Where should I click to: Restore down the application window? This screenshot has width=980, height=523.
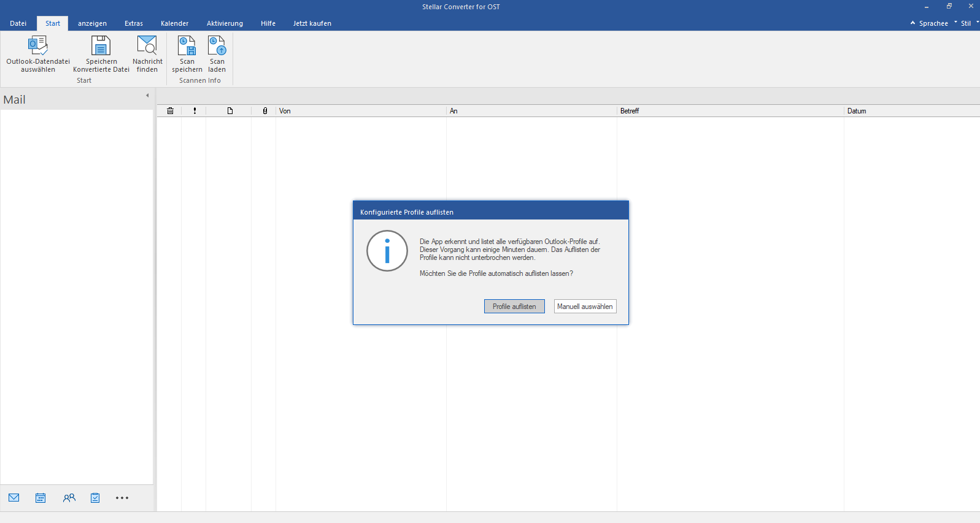coord(949,6)
